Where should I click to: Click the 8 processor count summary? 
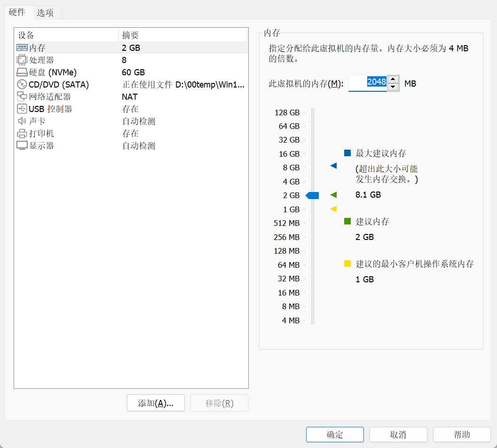[x=124, y=60]
